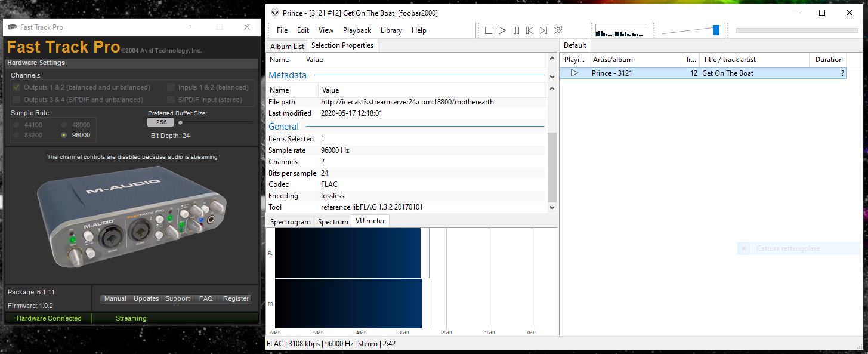Select the 44100 sample rate option

17,125
